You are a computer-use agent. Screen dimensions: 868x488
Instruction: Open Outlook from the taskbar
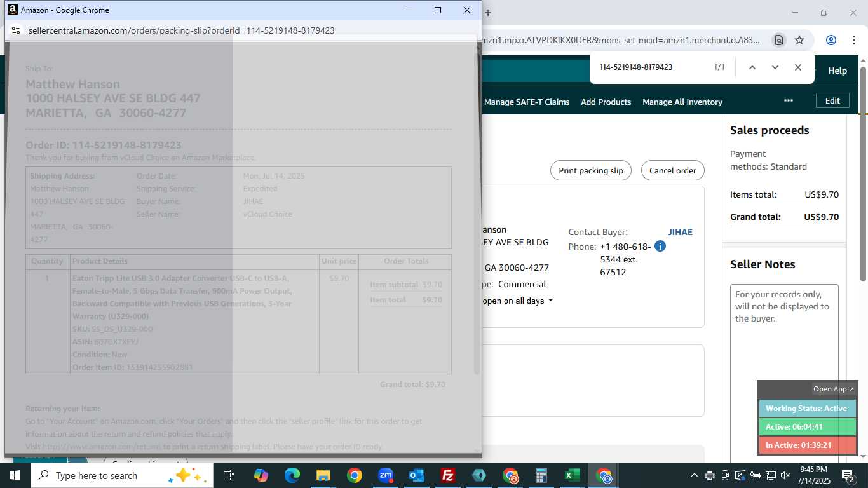tap(416, 475)
